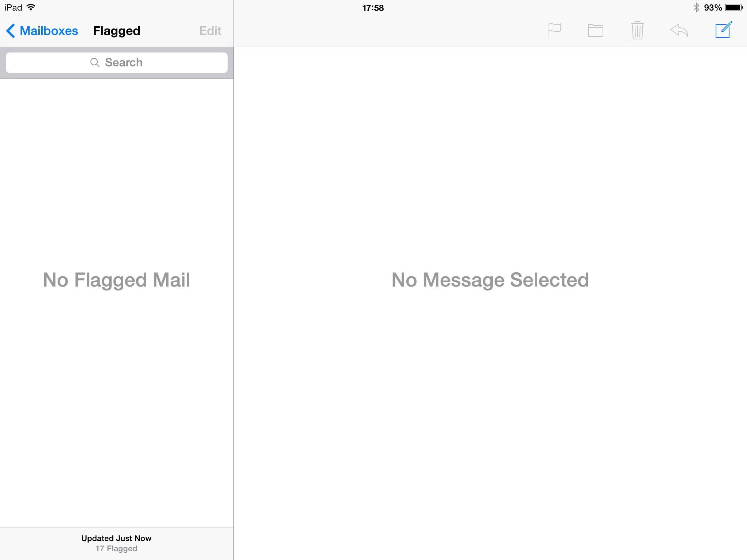Go back with the blue chevron
The image size is (747, 560).
(x=11, y=31)
